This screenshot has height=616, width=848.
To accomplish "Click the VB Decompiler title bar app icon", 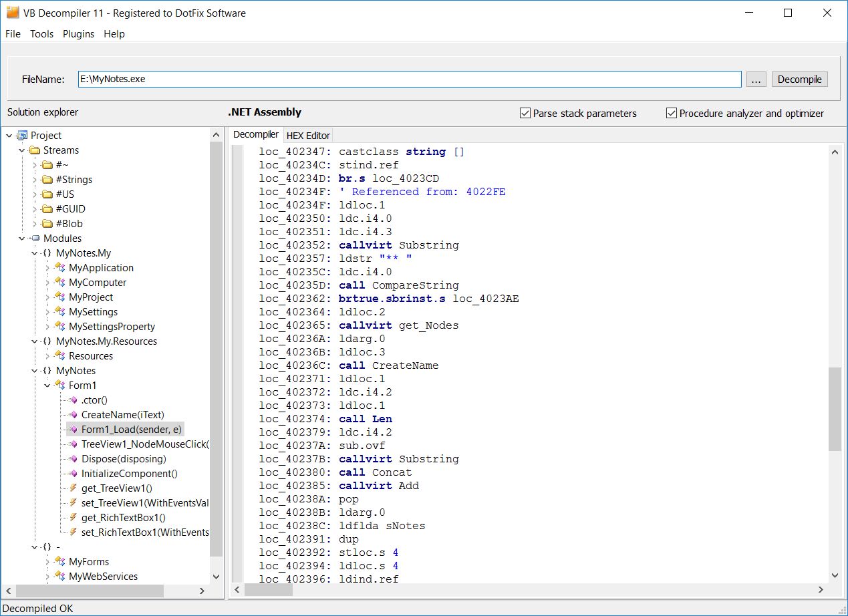I will coord(13,12).
